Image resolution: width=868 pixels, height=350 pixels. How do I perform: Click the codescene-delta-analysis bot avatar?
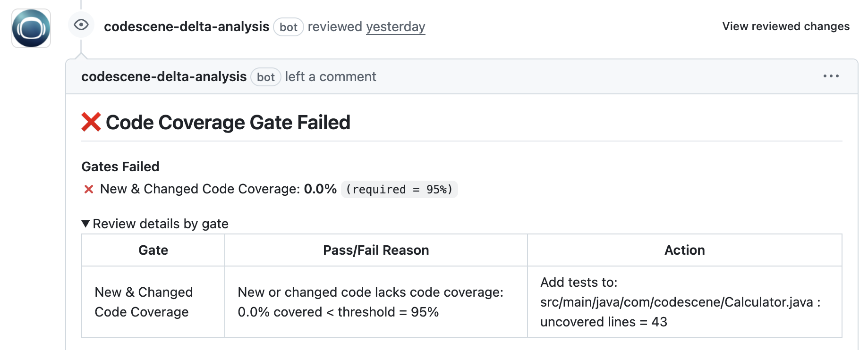pyautogui.click(x=31, y=29)
